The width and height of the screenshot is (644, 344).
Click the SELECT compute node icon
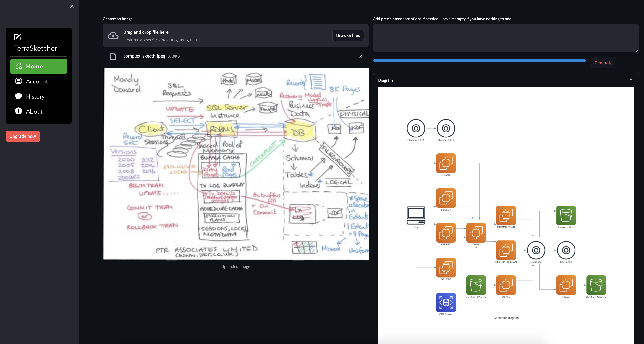pos(446,198)
